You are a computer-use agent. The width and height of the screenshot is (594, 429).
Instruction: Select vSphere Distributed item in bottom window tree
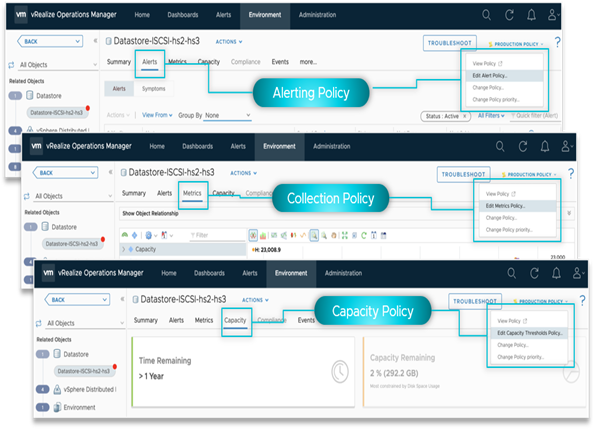[90, 390]
